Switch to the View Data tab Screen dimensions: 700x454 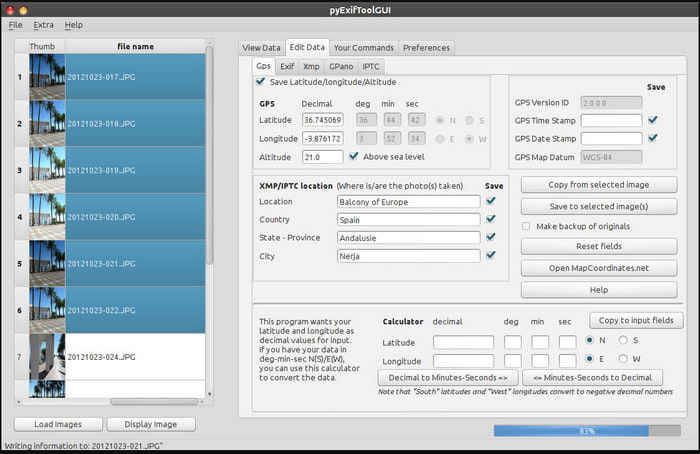coord(261,47)
